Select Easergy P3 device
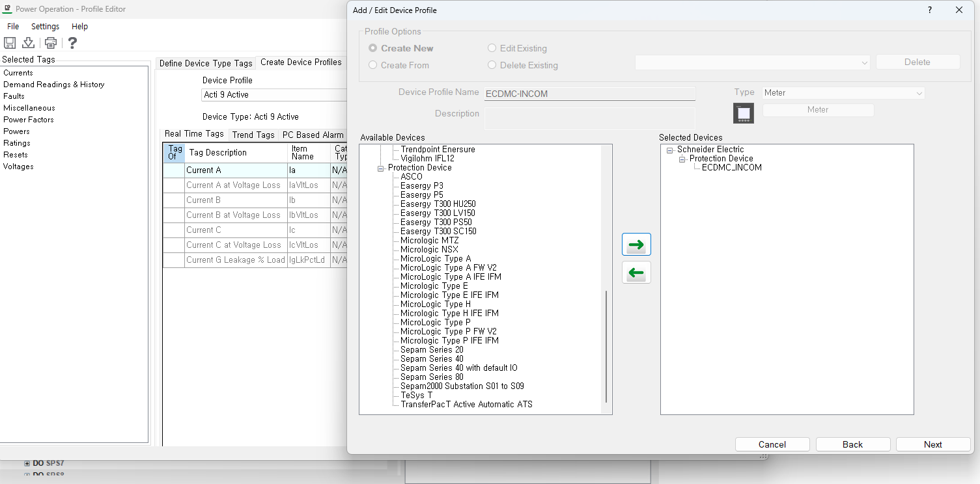Image resolution: width=980 pixels, height=484 pixels. point(422,186)
